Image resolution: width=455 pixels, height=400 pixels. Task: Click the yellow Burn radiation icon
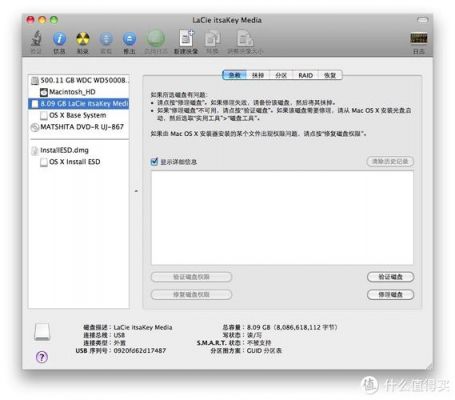click(x=83, y=39)
